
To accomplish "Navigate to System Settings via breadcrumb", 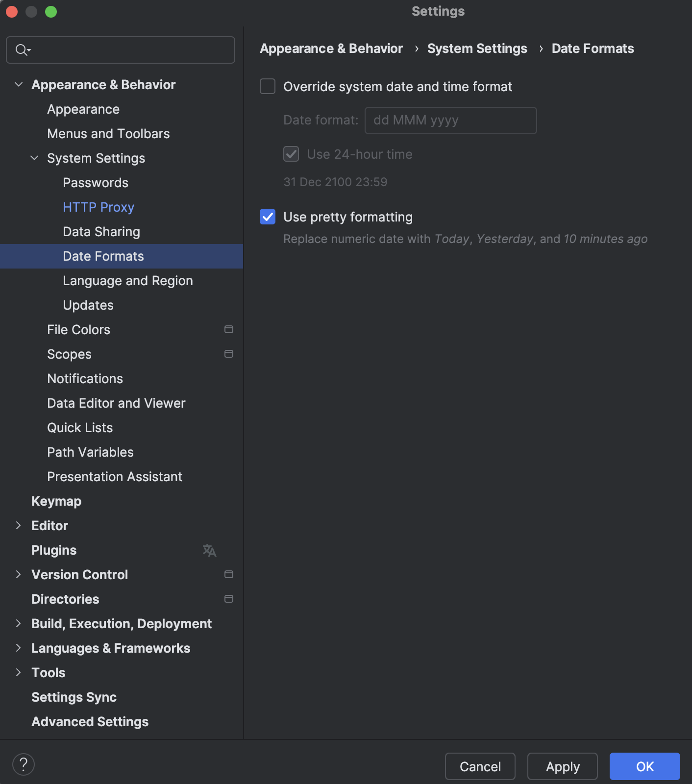I will [477, 49].
